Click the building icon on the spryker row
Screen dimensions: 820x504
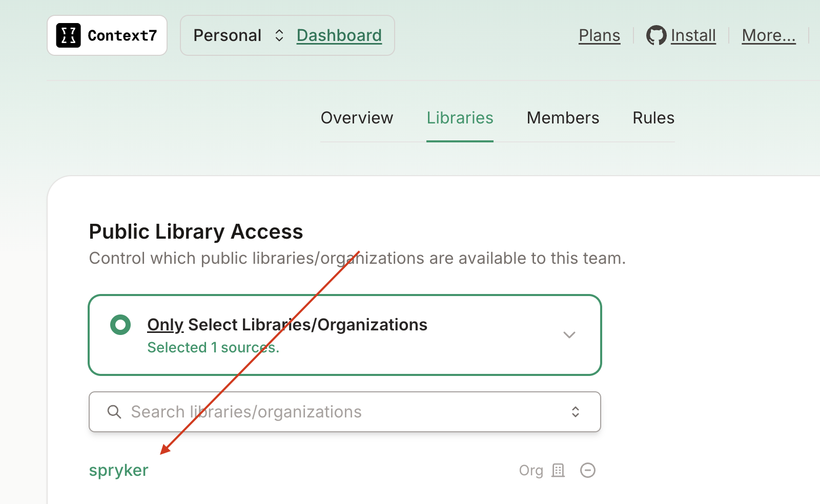(558, 470)
